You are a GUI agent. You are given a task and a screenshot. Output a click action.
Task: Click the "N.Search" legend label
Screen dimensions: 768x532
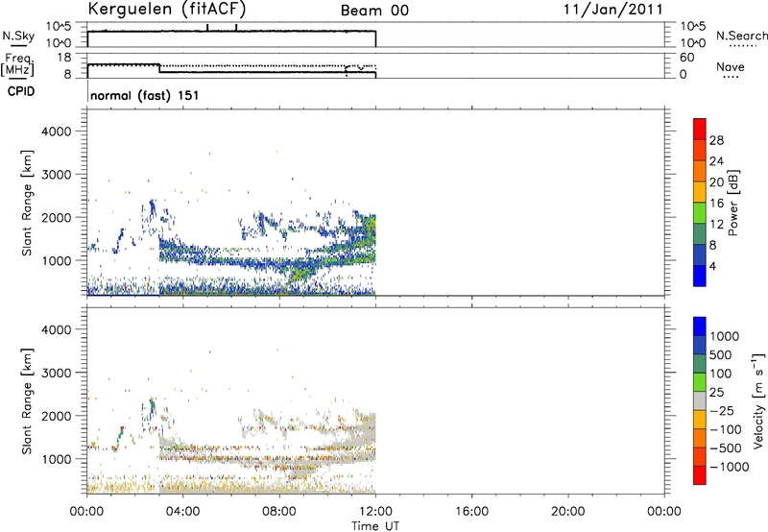point(741,36)
